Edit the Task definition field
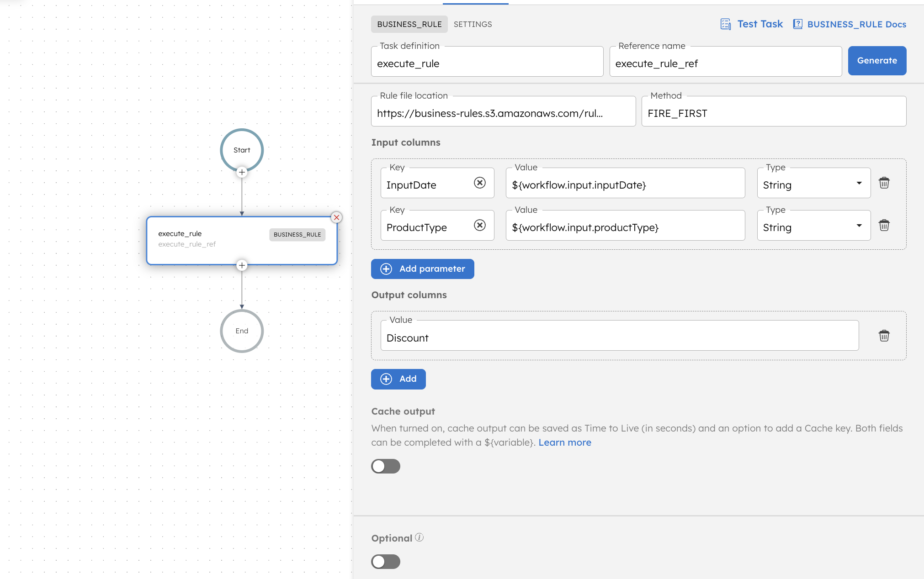The height and width of the screenshot is (579, 924). pos(487,61)
